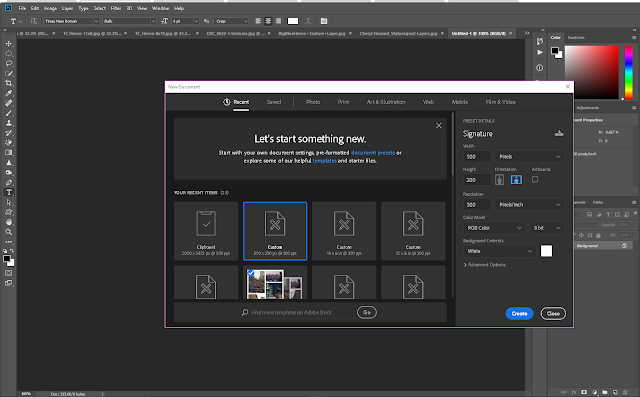Select the Brush tool

click(9, 113)
